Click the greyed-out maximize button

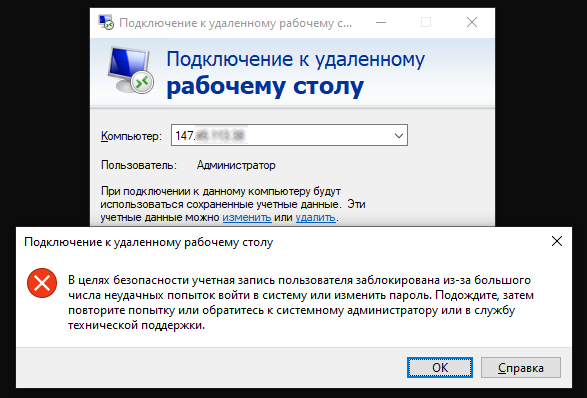426,22
